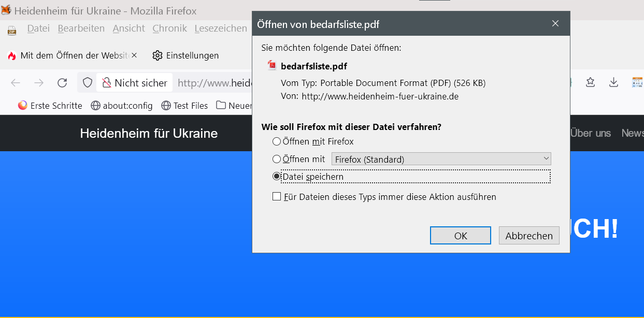Open the Datei menu
Screen dimensions: 644x318
click(38, 28)
